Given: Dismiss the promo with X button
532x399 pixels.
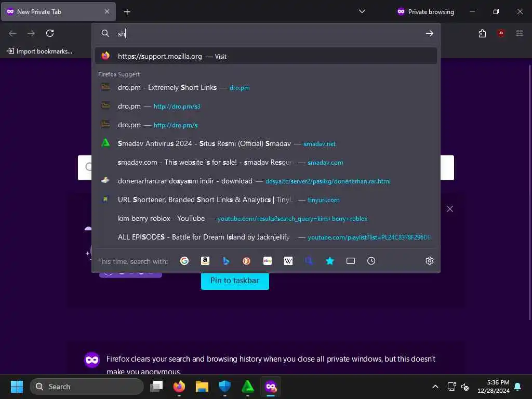Looking at the screenshot, I should click(450, 209).
